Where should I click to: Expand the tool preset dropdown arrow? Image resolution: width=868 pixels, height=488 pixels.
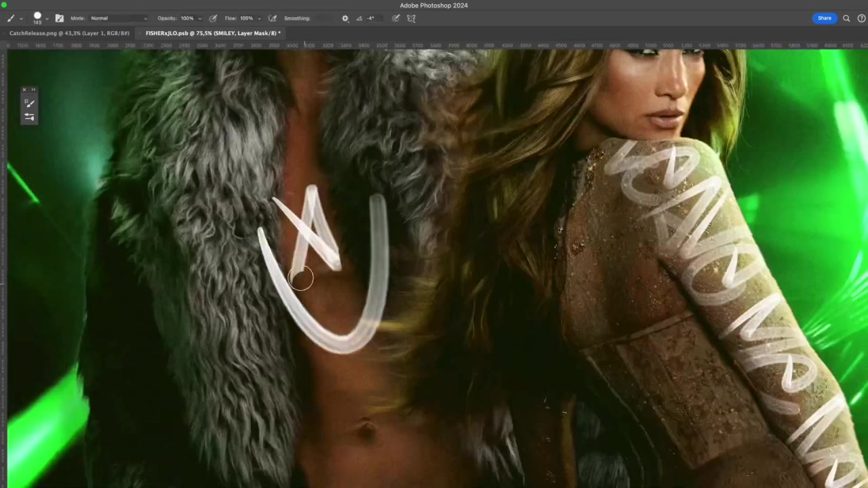(21, 19)
